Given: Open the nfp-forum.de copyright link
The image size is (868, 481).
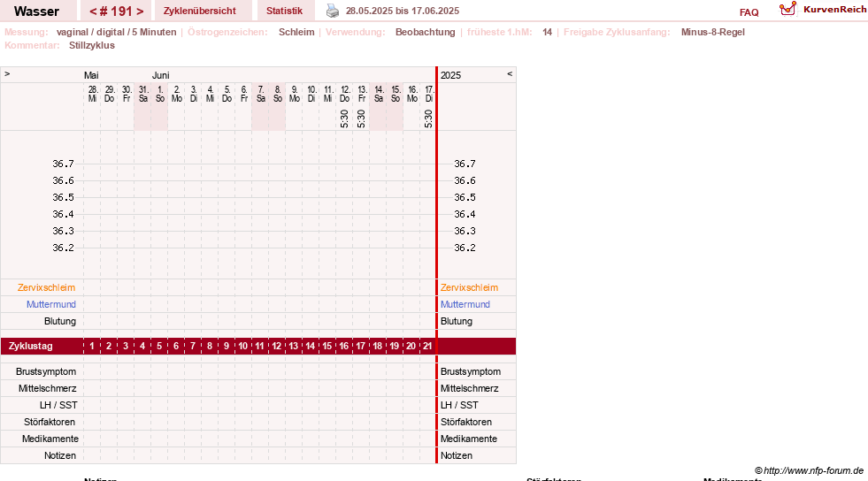Looking at the screenshot, I should tap(809, 470).
